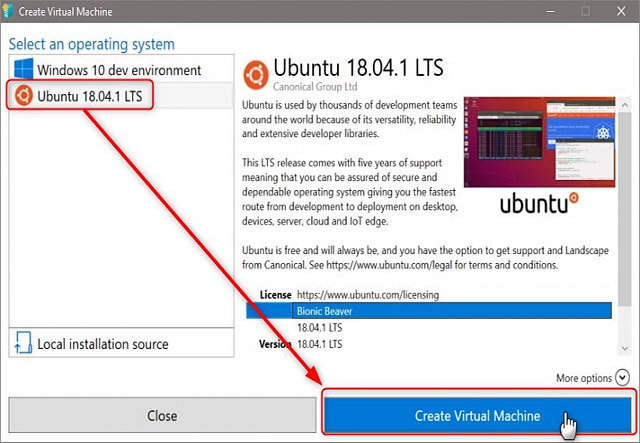Viewport: 640px width, 443px height.
Task: Minimize the Create Virtual Machine window
Action: click(x=550, y=11)
